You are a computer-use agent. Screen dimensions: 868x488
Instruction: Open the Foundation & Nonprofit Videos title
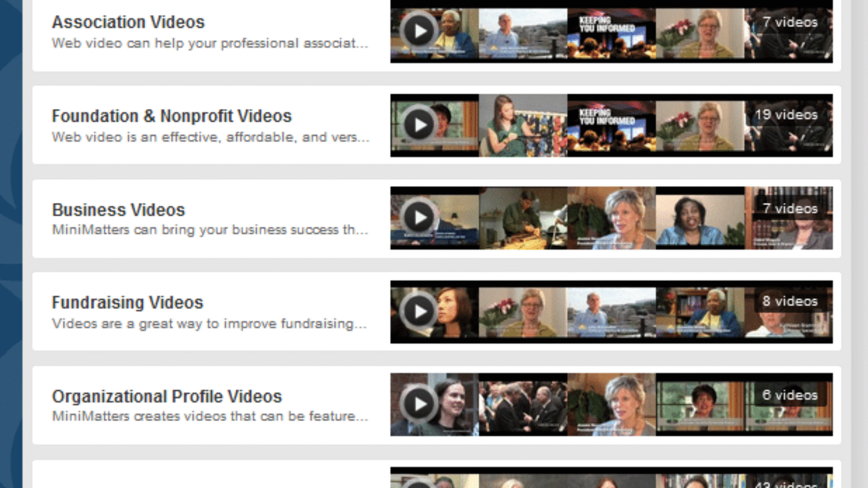click(x=172, y=116)
